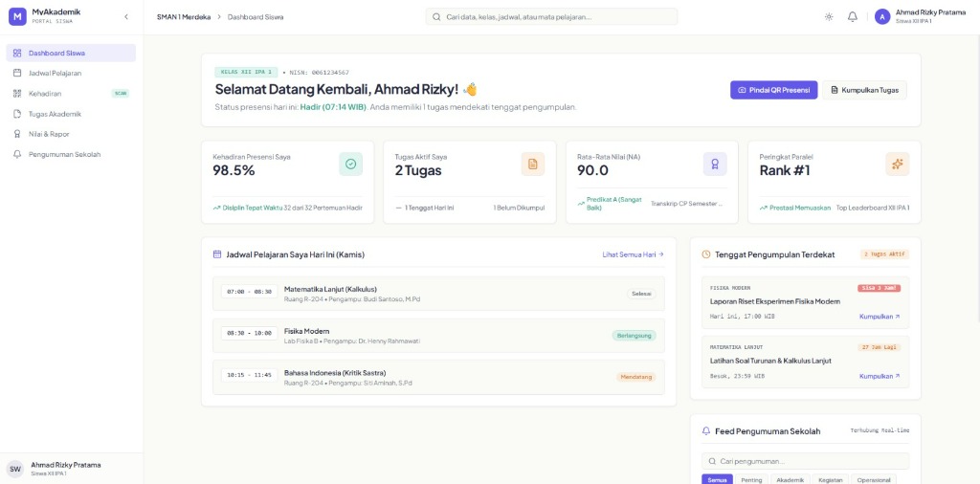This screenshot has height=484, width=980.
Task: Click the 27 Jam Lagi badge
Action: [x=880, y=347]
